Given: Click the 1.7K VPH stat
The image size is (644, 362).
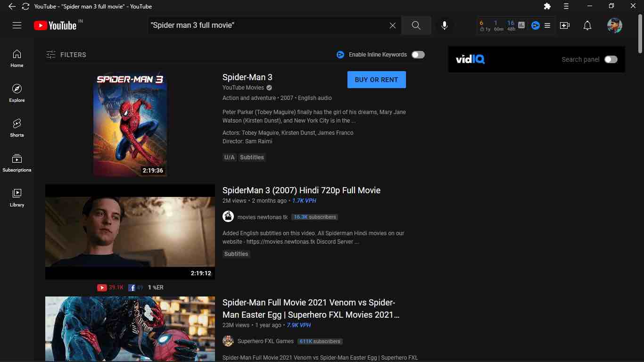Looking at the screenshot, I should click(304, 201).
